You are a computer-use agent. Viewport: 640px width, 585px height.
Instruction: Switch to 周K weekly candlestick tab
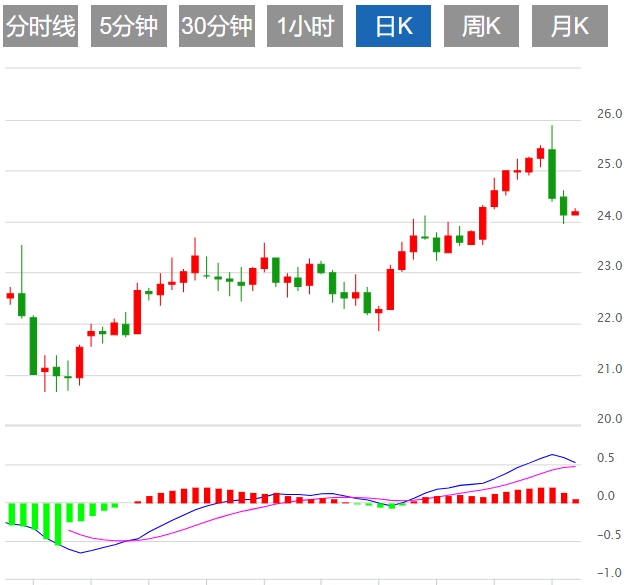click(x=481, y=26)
